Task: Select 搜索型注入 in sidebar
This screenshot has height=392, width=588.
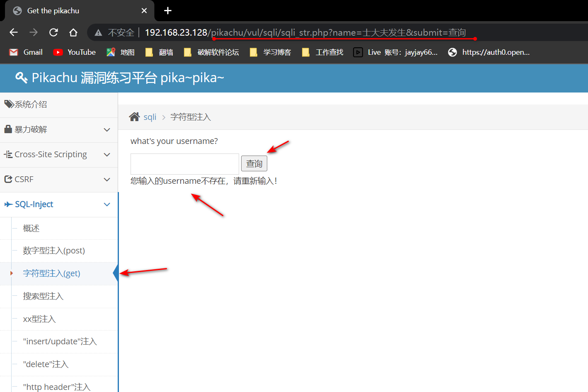Action: (x=43, y=296)
